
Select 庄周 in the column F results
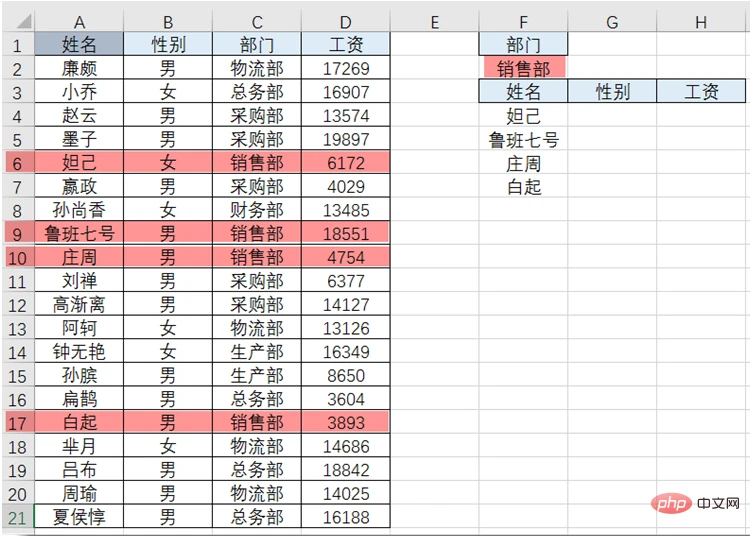point(523,163)
